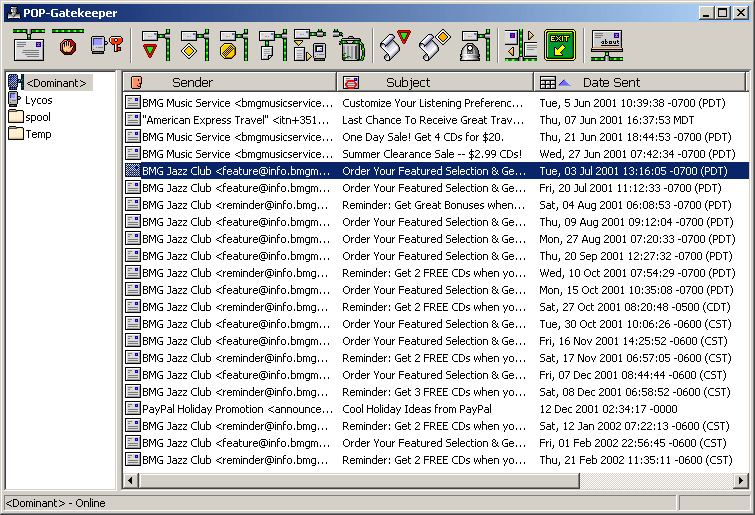755x515 pixels.
Task: Click envelope icon of PayPal Holiday Promotion message
Action: coord(132,409)
